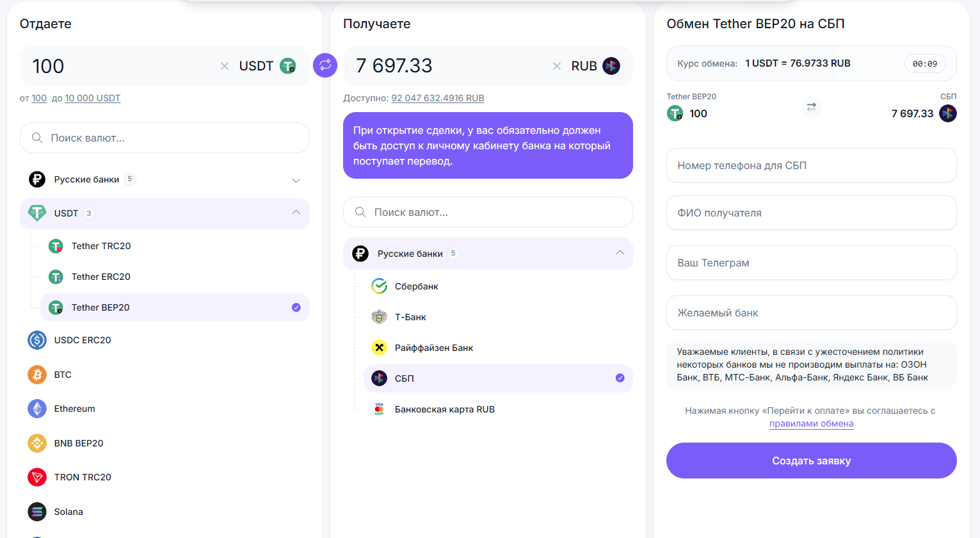Choose Ethereum as give currency

pyautogui.click(x=165, y=409)
